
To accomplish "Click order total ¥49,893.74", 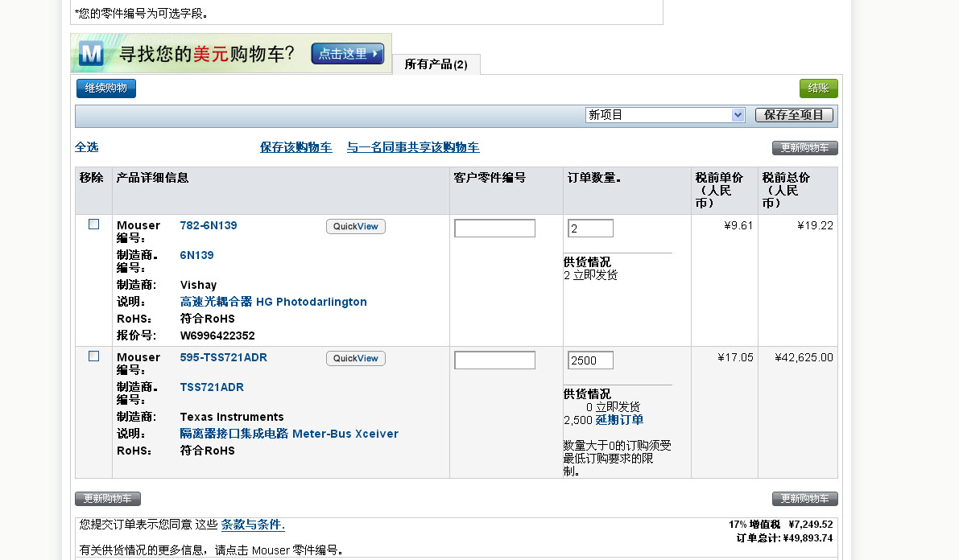I will 808,538.
